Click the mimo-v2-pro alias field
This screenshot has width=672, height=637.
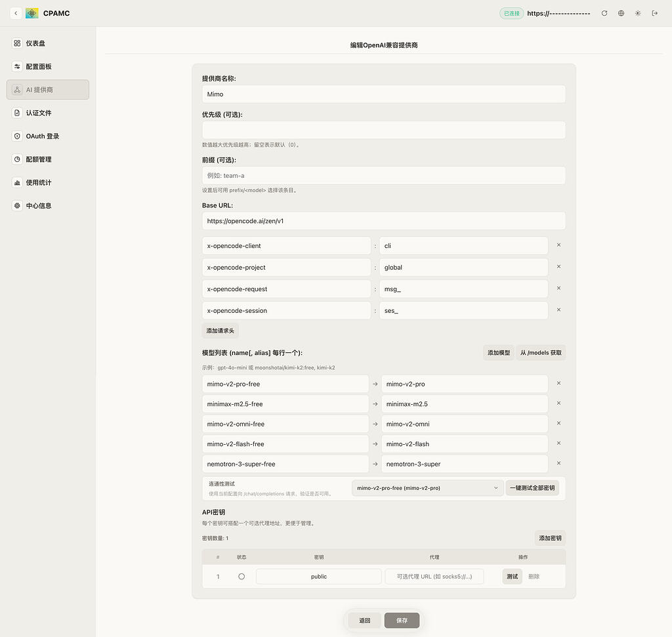click(465, 384)
